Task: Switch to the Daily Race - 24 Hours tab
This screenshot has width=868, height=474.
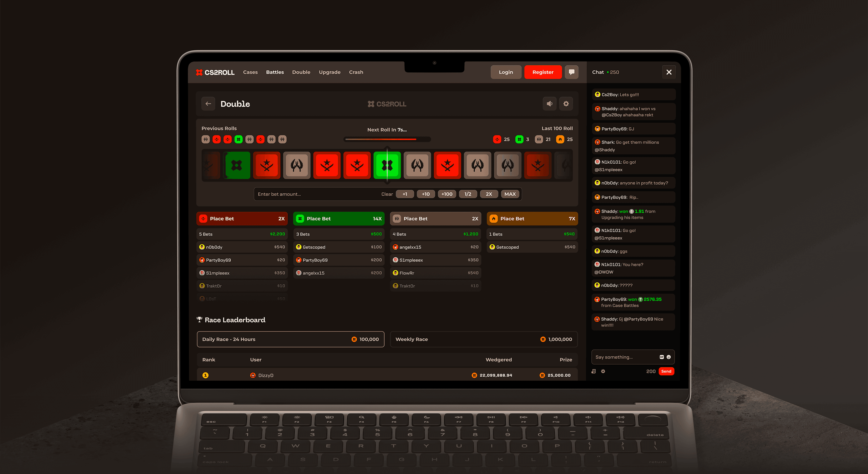Action: (x=290, y=339)
